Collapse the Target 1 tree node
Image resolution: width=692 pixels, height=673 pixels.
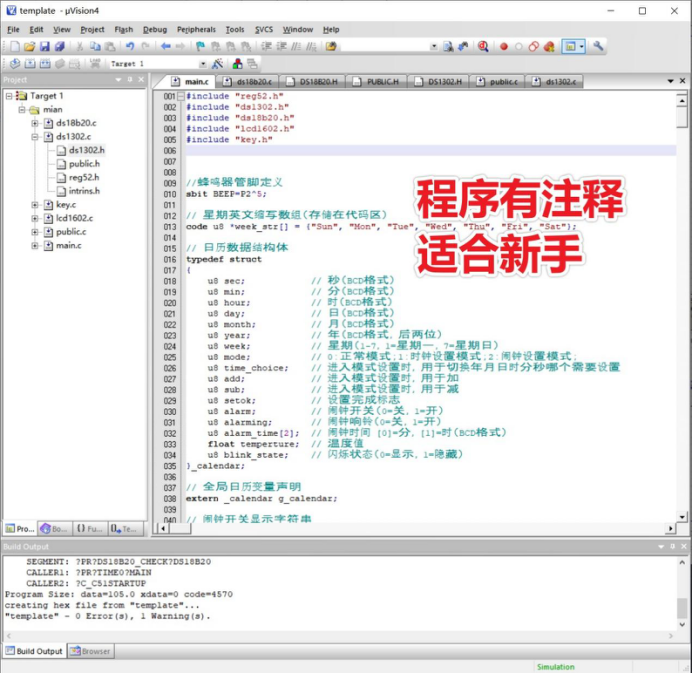(x=9, y=96)
